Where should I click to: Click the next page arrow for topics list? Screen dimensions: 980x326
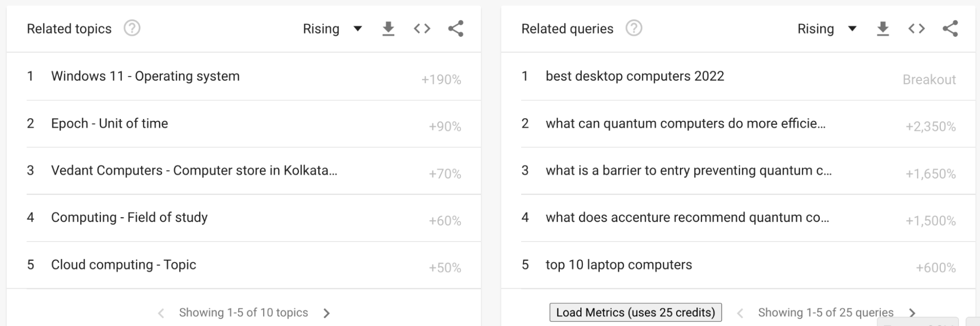click(x=327, y=312)
